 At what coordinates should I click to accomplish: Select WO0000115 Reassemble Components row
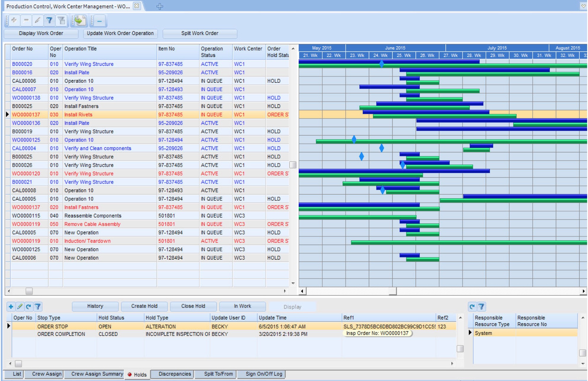click(x=147, y=216)
